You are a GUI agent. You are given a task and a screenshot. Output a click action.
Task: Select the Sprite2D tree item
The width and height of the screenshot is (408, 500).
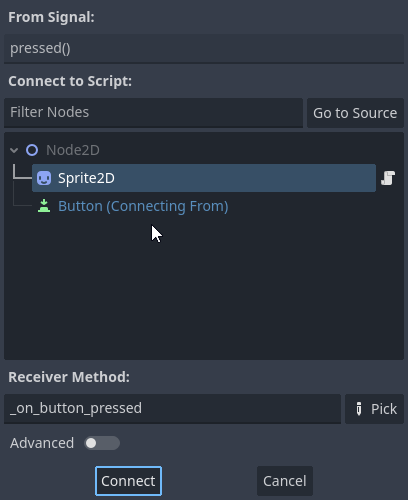tap(204, 178)
